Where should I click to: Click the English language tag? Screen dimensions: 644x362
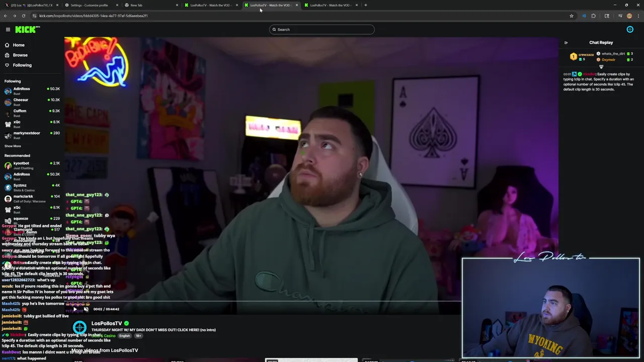click(x=125, y=336)
